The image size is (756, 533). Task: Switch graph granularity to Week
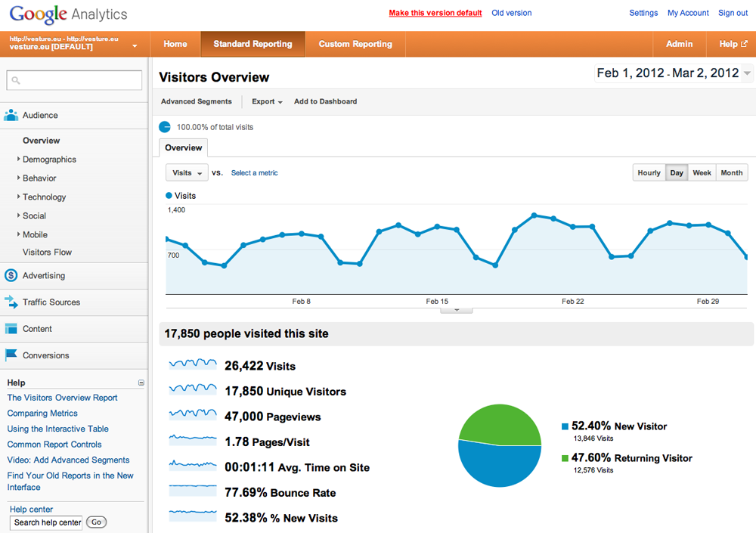tap(702, 173)
